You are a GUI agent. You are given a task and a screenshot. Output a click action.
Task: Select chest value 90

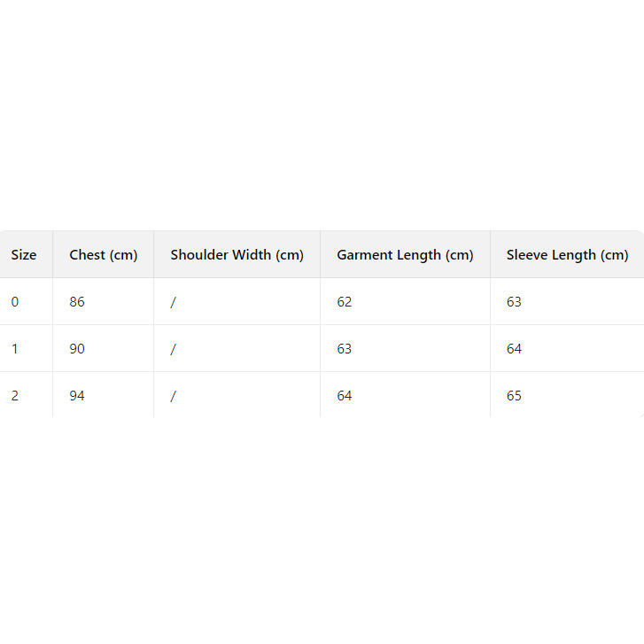pyautogui.click(x=77, y=349)
